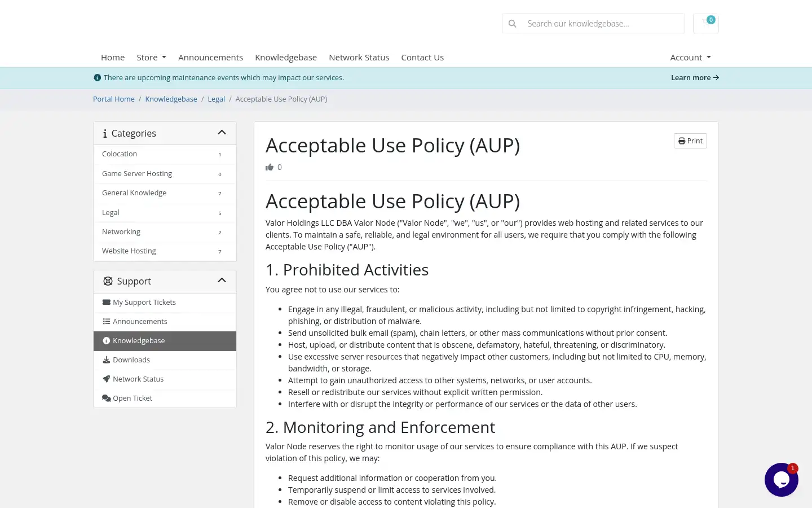Open the Store dropdown menu
The width and height of the screenshot is (812, 508).
point(151,58)
